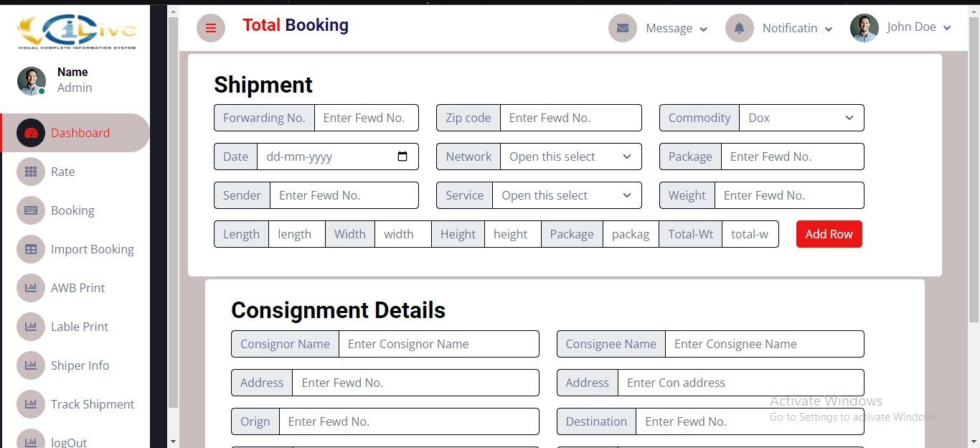Screen dimensions: 980x448
Task: Focus the Shipment Package input field
Action: [793, 157]
